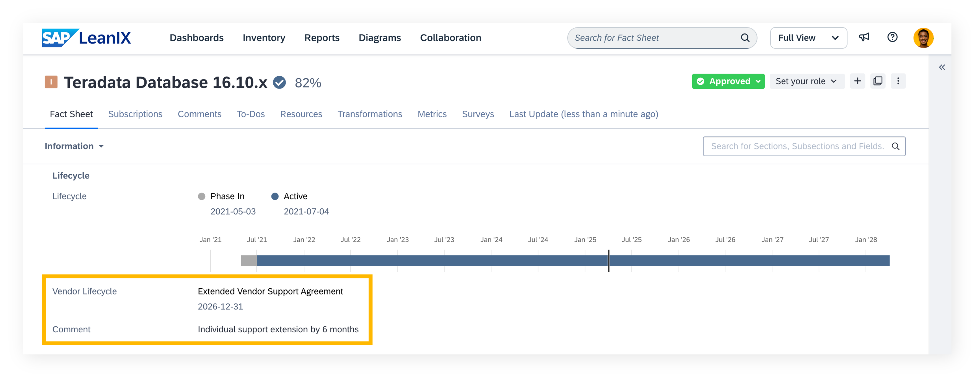Switch to the To-Dos tab

tap(251, 114)
